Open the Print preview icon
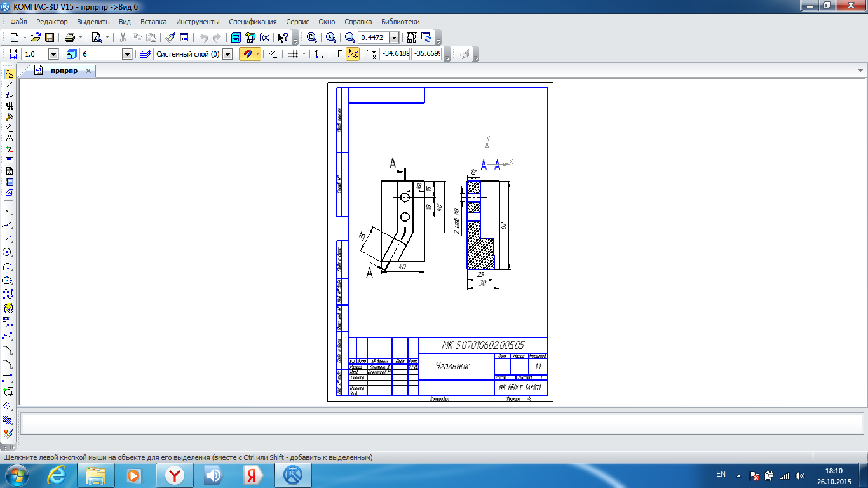Image resolution: width=868 pixels, height=488 pixels. (x=97, y=37)
